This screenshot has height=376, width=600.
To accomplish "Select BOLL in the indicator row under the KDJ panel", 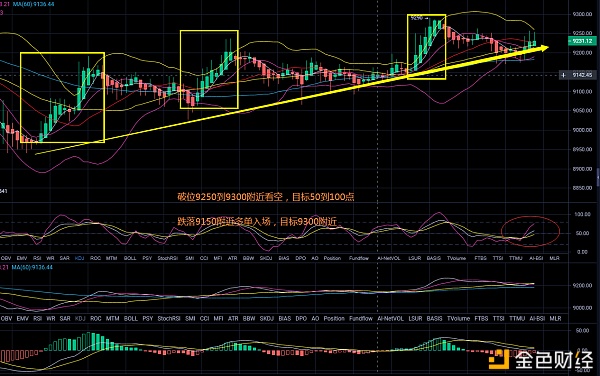I will (130, 258).
